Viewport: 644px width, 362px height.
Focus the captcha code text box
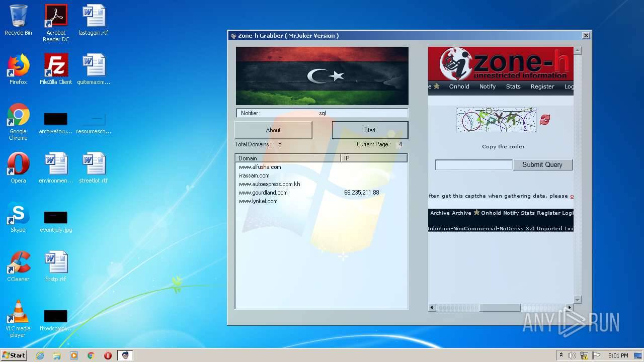tap(473, 165)
